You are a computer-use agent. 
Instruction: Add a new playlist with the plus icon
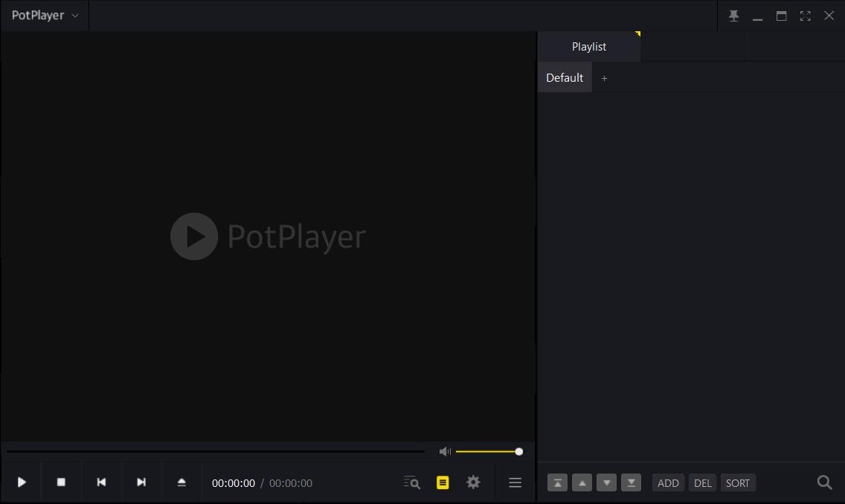click(x=604, y=78)
